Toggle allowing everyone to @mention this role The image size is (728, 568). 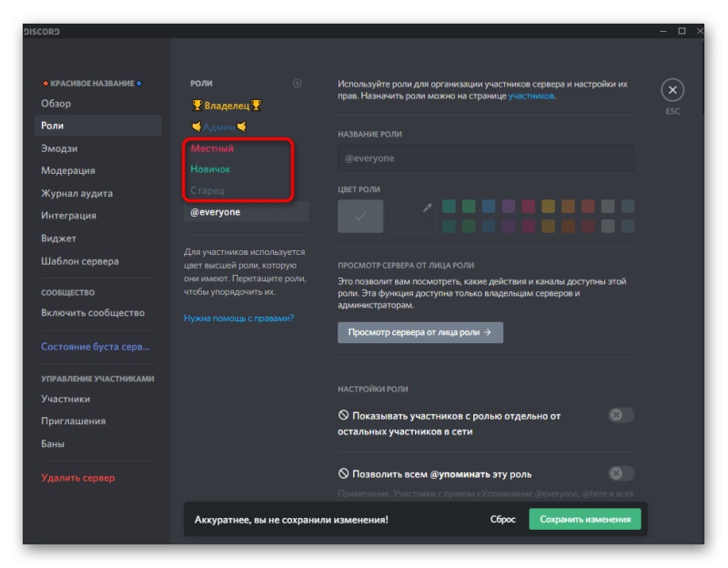click(x=621, y=473)
